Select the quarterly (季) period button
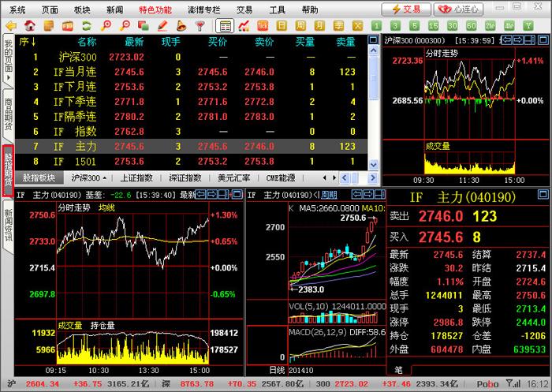Image resolution: width=552 pixels, height=392 pixels. click(x=338, y=26)
